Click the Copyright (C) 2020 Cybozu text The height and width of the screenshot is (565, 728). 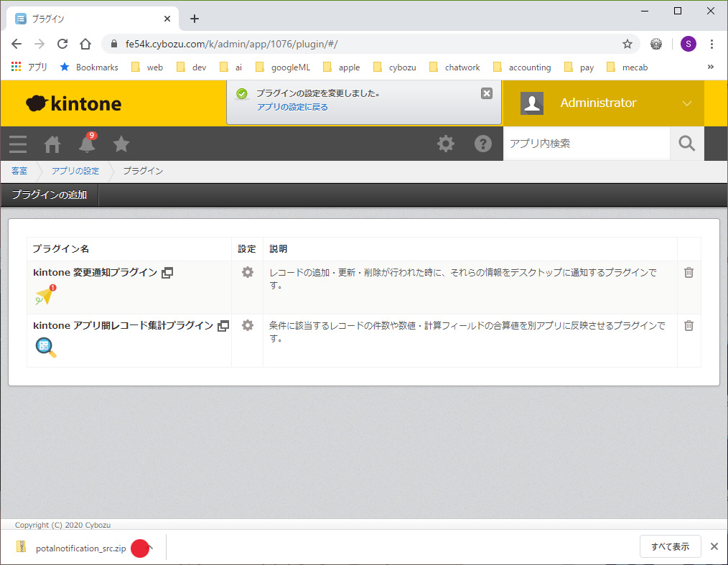point(62,525)
